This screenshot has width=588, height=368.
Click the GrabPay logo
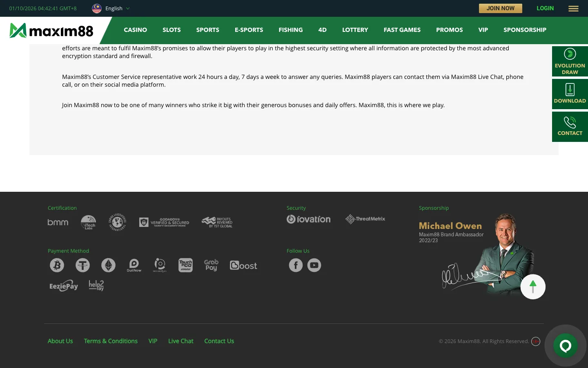211,265
